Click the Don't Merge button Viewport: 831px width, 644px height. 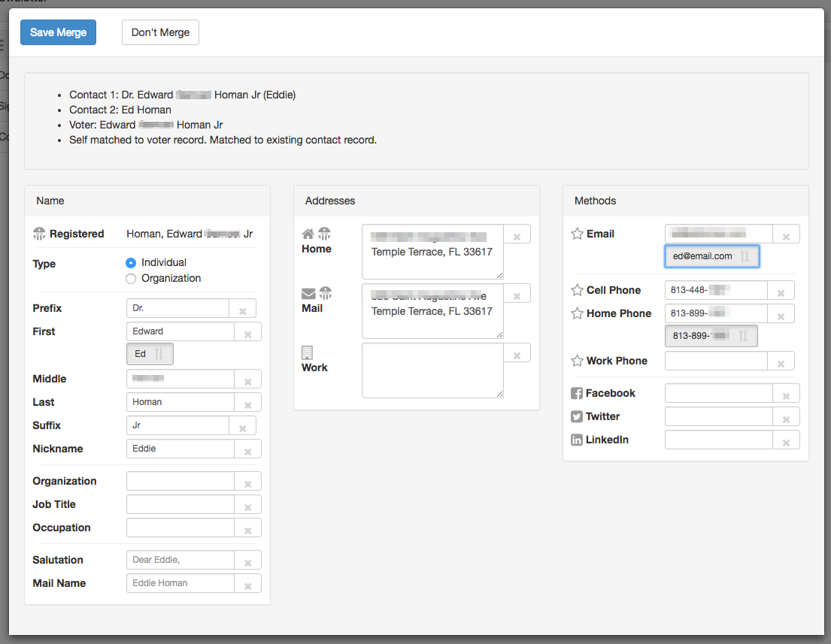coord(160,32)
